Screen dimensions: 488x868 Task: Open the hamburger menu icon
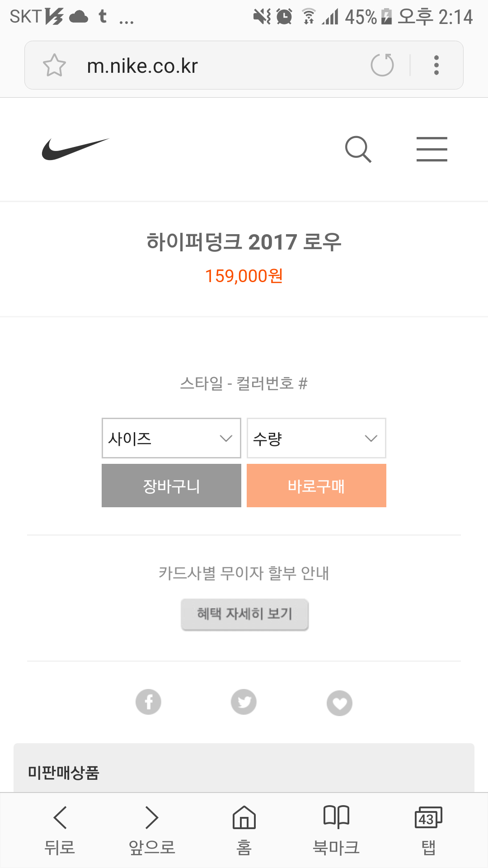pos(432,149)
